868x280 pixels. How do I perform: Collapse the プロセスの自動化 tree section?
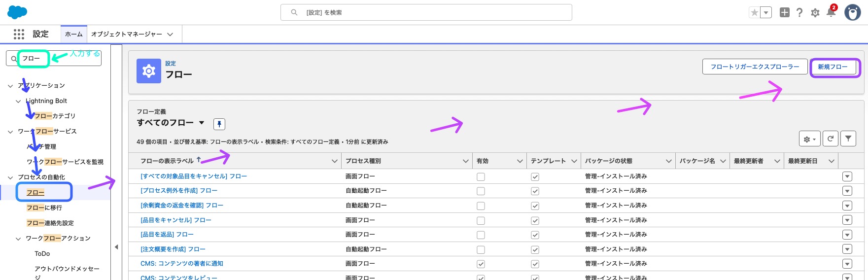(x=10, y=177)
